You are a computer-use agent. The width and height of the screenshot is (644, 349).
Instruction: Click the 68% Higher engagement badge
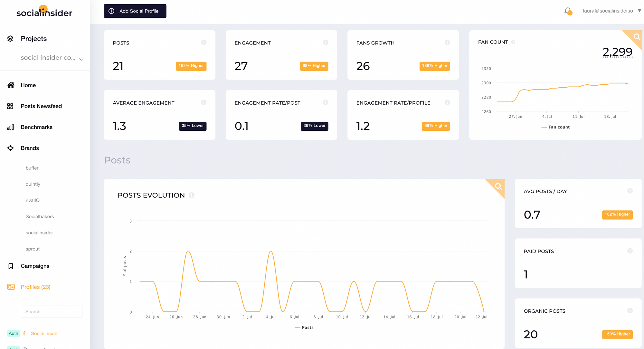click(x=314, y=66)
